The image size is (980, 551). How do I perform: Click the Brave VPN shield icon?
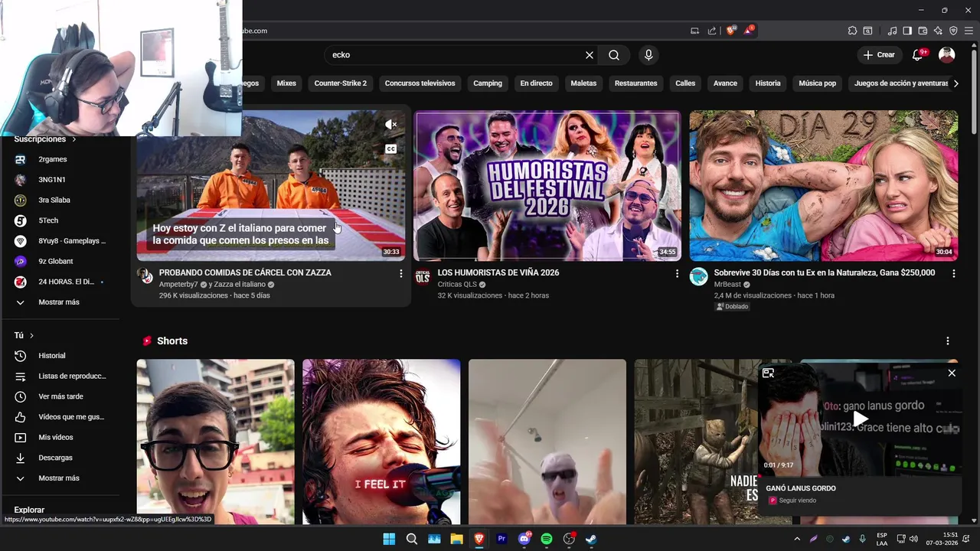(x=953, y=31)
